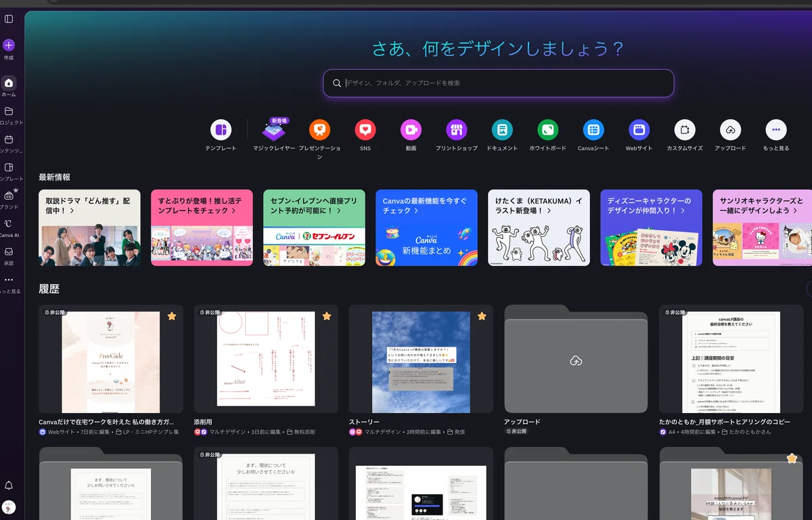812x520 pixels.
Task: Click the ストーリー title text
Action: click(x=364, y=422)
